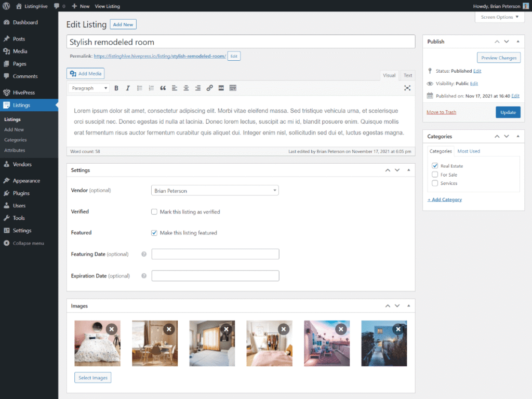Align text to the center
Viewport: 532px width, 399px height.
(186, 88)
